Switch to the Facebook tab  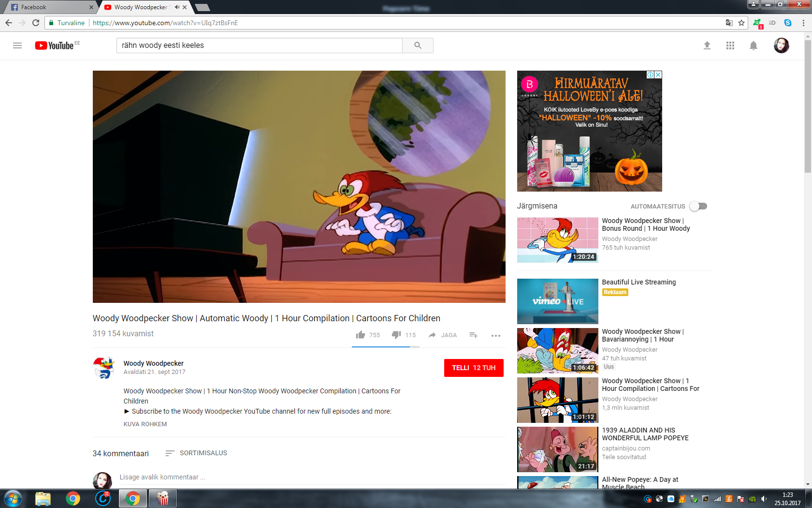48,7
